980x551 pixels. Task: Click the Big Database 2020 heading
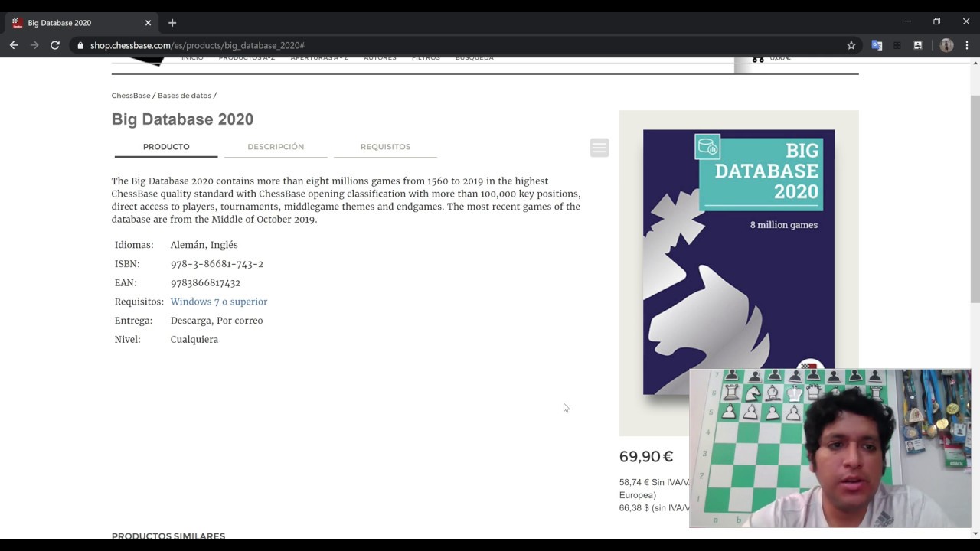tap(182, 119)
